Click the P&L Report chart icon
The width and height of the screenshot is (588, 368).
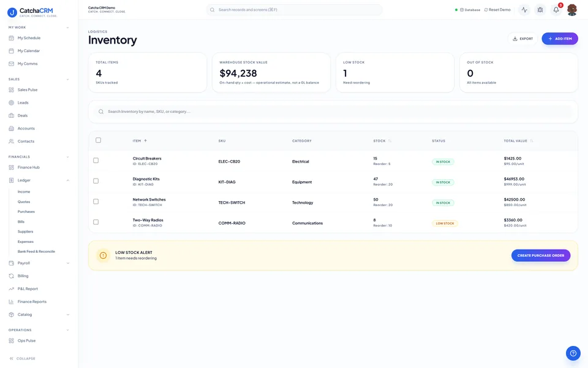[x=11, y=289]
